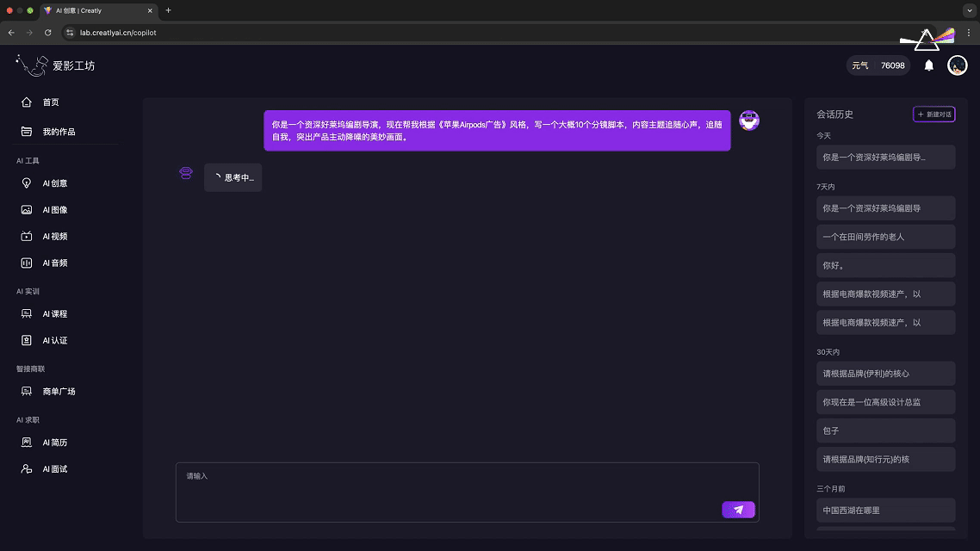The height and width of the screenshot is (551, 980).
Task: Expand the browser tab list chevron
Action: pos(970,10)
